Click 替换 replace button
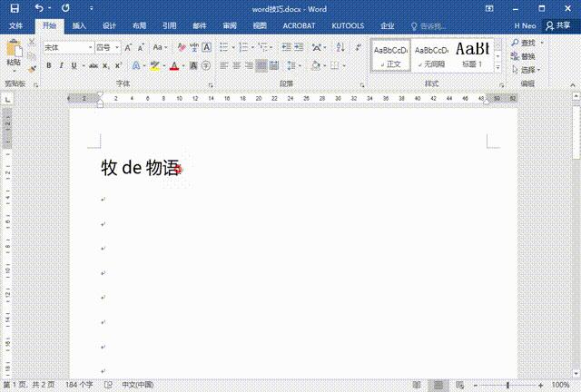Viewport: 581px width, 392px height. pyautogui.click(x=523, y=56)
